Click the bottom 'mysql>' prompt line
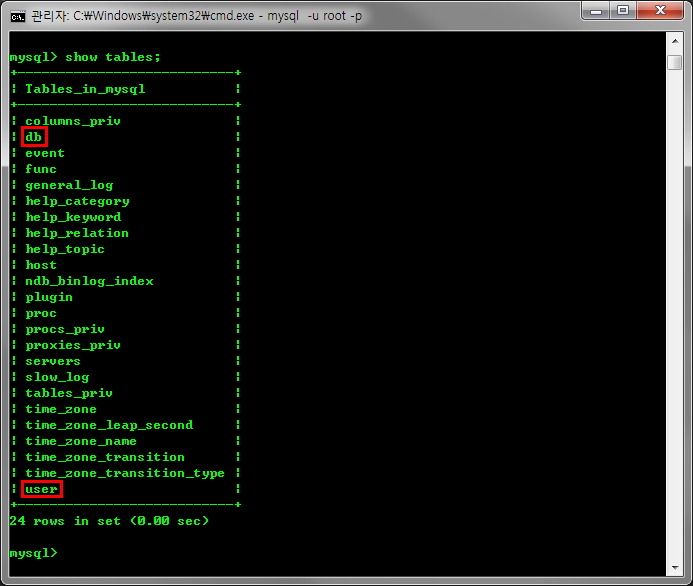Screen dimensions: 693x586 34,553
